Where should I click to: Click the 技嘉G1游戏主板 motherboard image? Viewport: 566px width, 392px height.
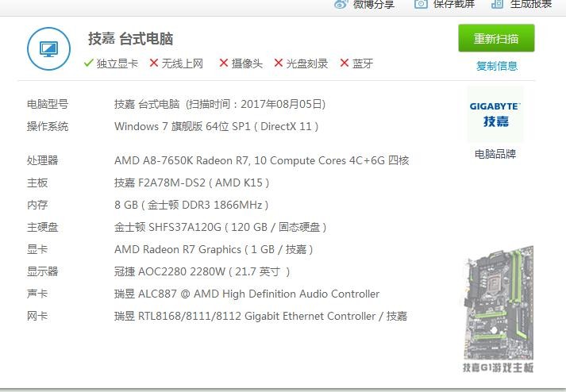coord(499,309)
